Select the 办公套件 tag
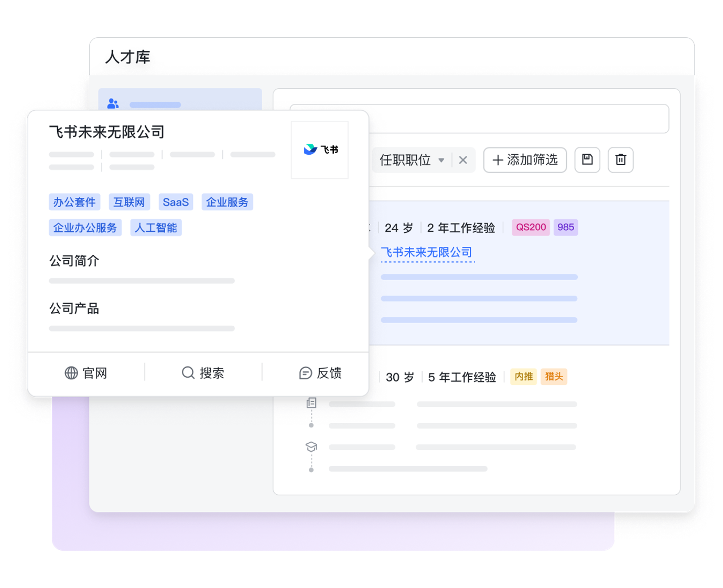This screenshot has width=723, height=588. coord(74,202)
